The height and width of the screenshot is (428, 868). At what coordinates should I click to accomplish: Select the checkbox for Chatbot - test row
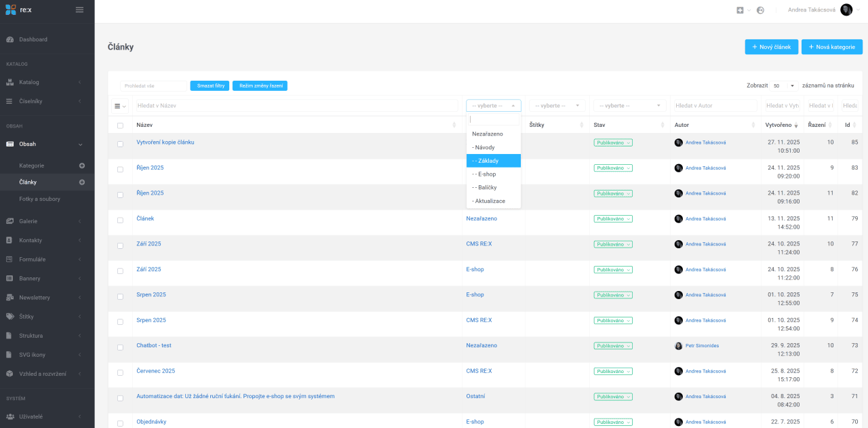120,347
